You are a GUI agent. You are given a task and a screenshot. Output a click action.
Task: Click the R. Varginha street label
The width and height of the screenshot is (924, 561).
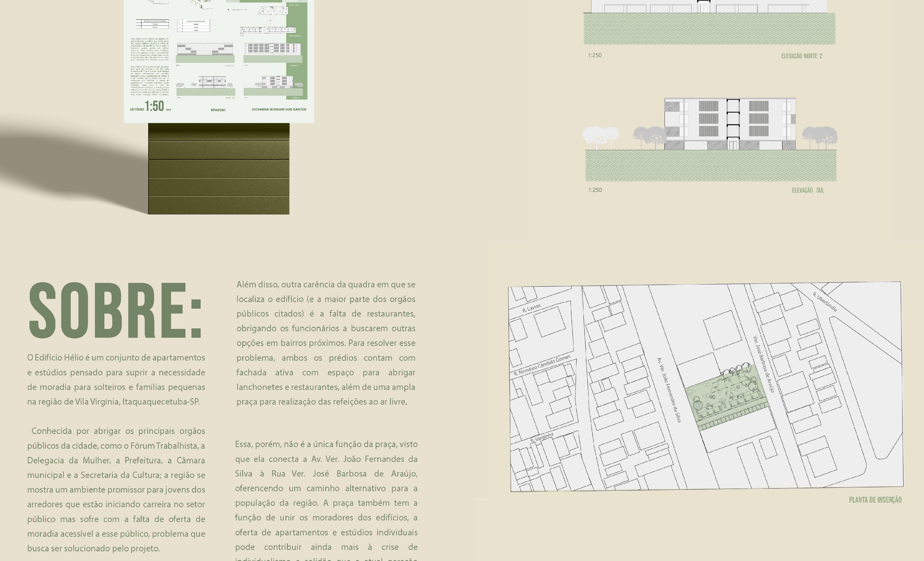(x=542, y=438)
